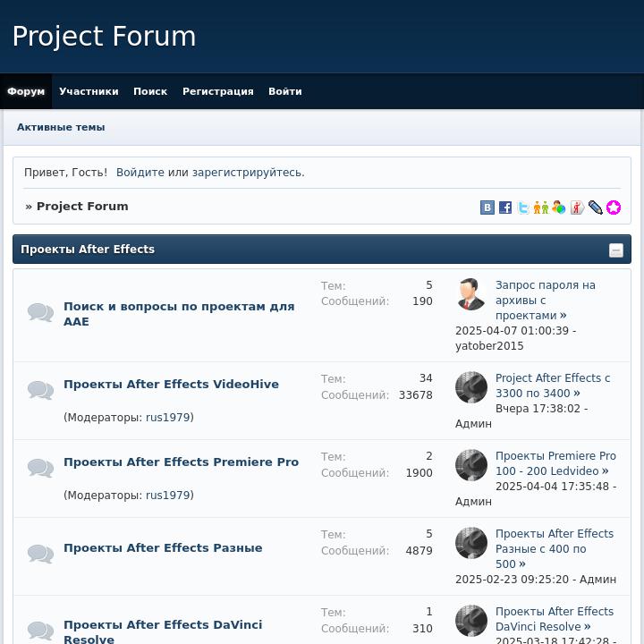Click the Project Forum site title
Image resolution: width=644 pixels, height=644 pixels.
104,36
